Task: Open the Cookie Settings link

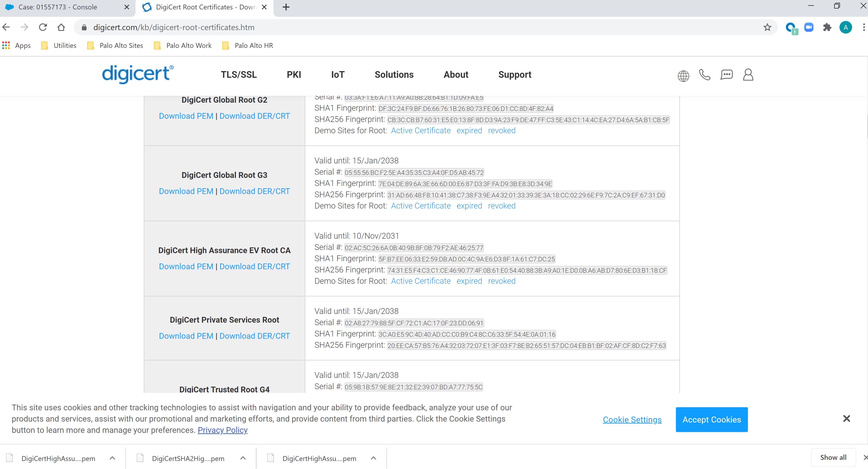Action: pos(632,420)
